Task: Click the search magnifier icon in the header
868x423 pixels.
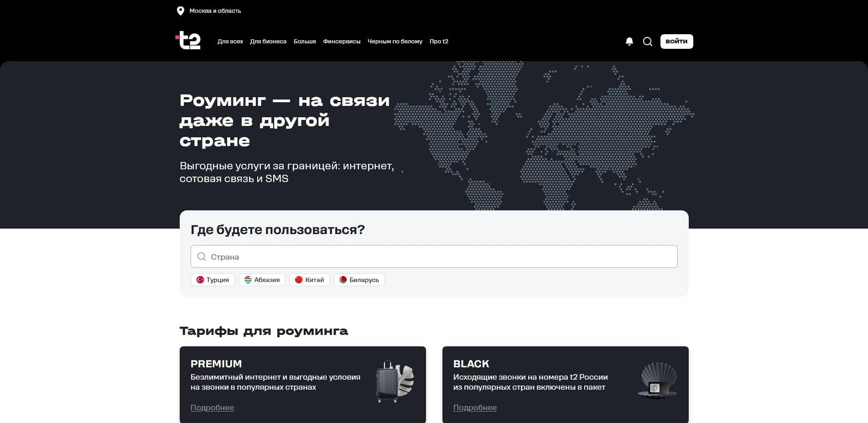Action: pyautogui.click(x=648, y=42)
